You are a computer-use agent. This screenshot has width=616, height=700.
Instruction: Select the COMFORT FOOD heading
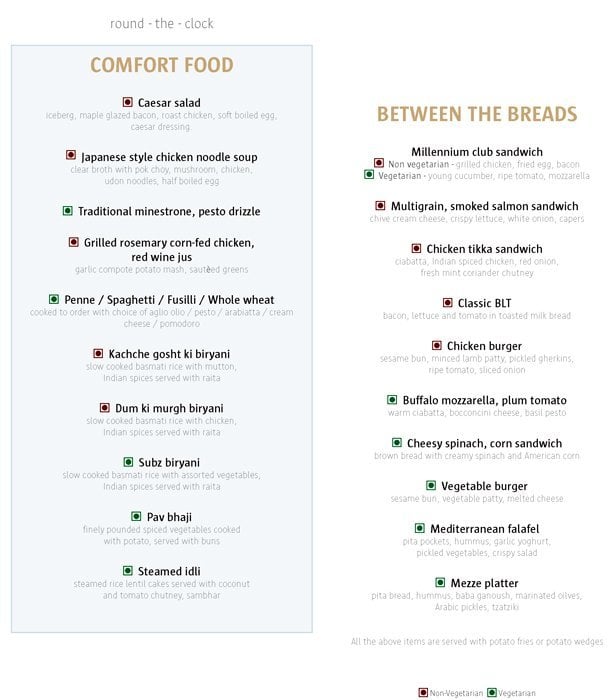(x=162, y=66)
